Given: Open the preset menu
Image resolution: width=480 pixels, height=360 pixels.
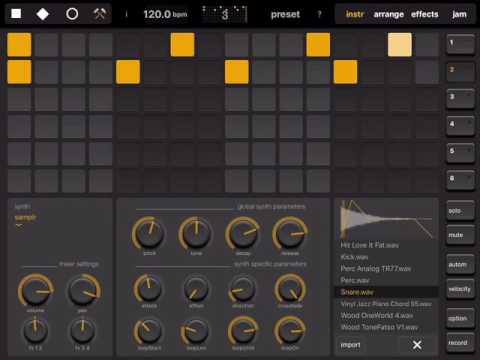Looking at the screenshot, I should (285, 14).
